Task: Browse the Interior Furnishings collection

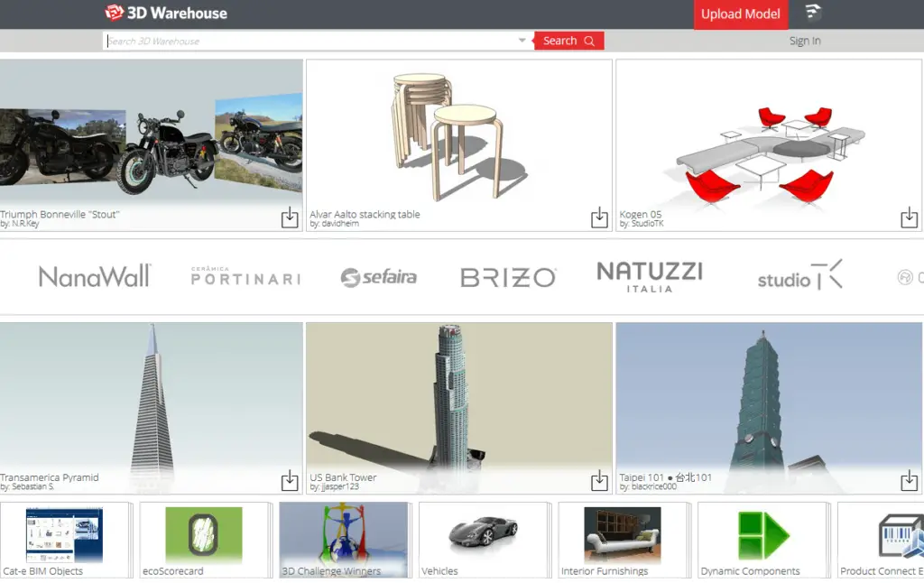Action: (624, 539)
